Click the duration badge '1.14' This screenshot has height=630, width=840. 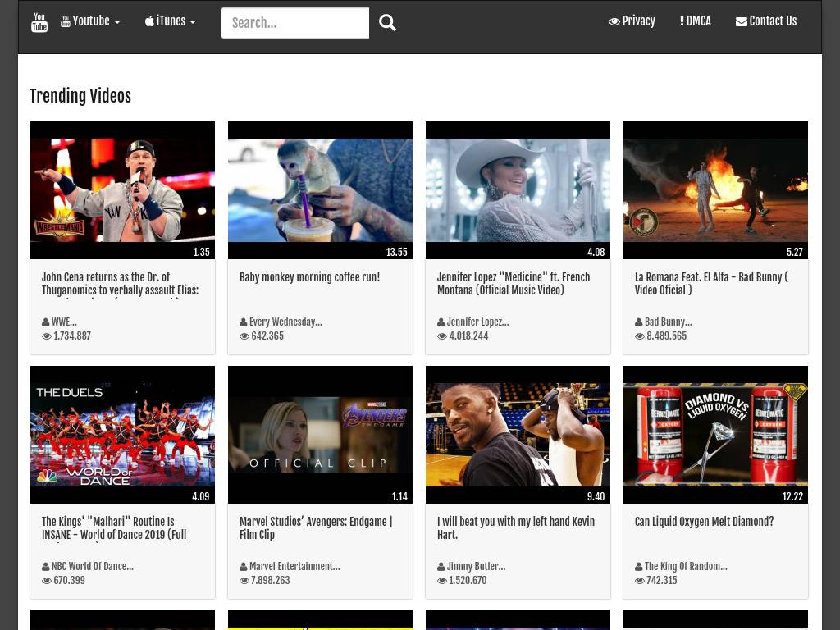tap(399, 496)
